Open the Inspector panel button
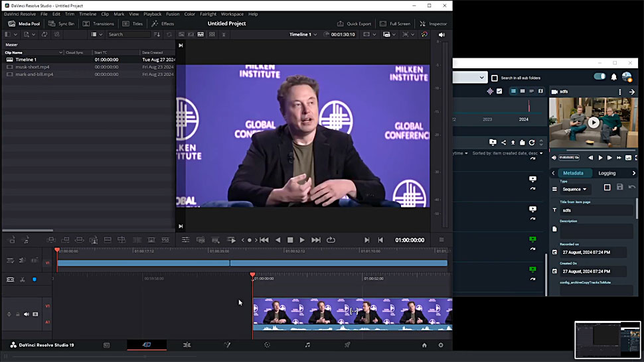This screenshot has width=644, height=362. point(433,24)
